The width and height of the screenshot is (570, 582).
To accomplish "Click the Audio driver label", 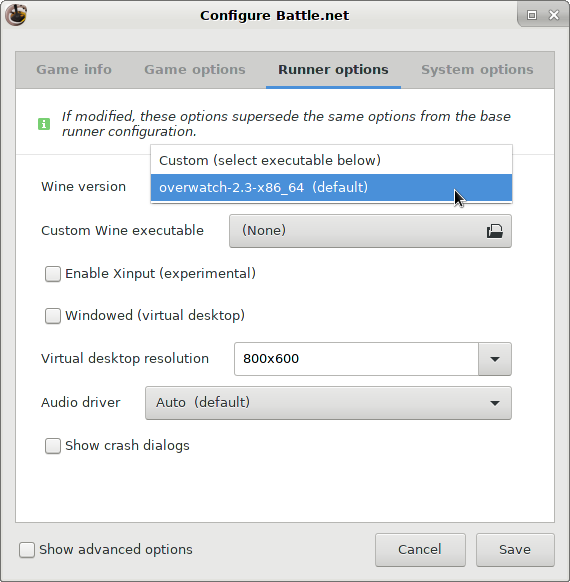I will click(81, 403).
